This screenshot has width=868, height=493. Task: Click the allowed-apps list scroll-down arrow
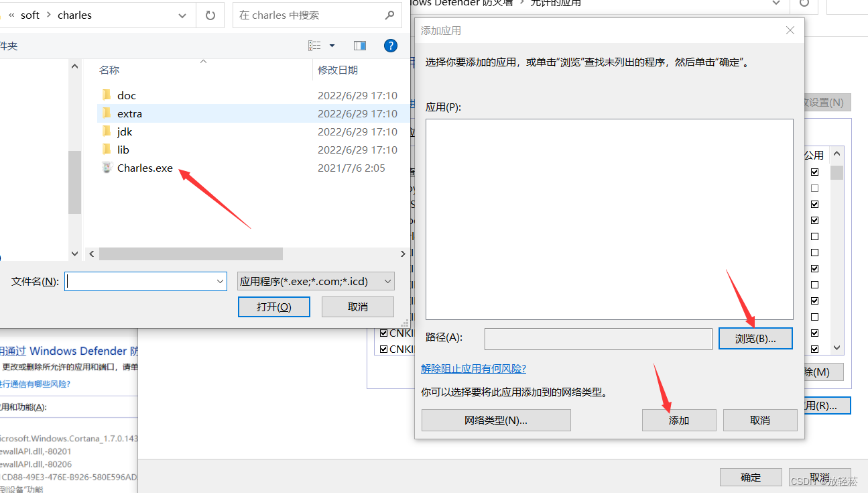coord(836,348)
